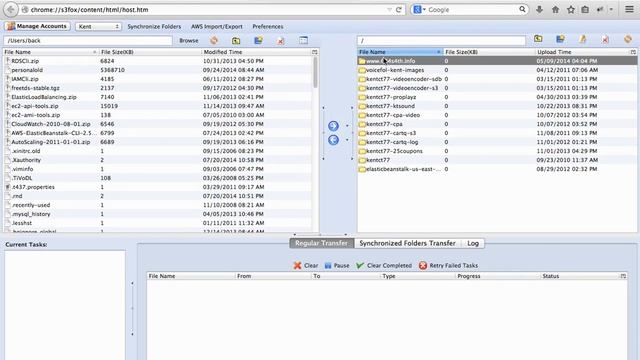Open the S3 file list column picker

click(x=633, y=52)
